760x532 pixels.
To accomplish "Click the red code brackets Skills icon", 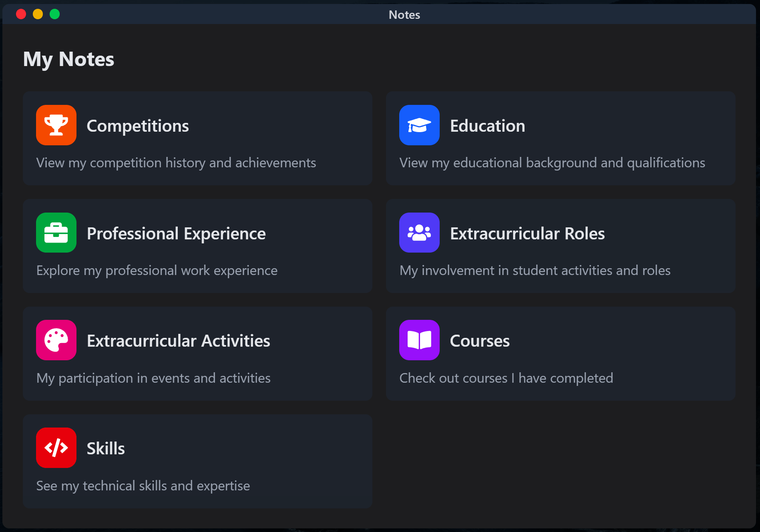I will (56, 448).
